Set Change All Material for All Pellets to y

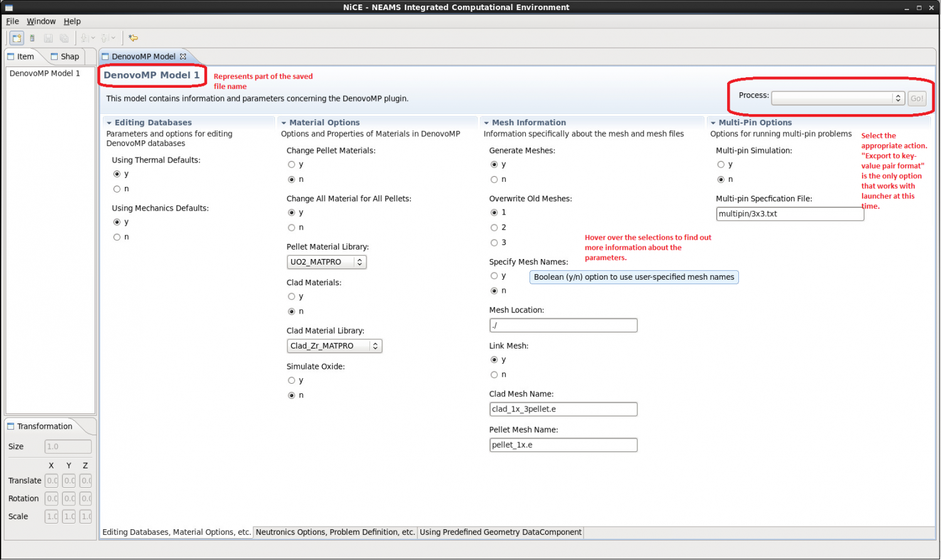tap(292, 213)
